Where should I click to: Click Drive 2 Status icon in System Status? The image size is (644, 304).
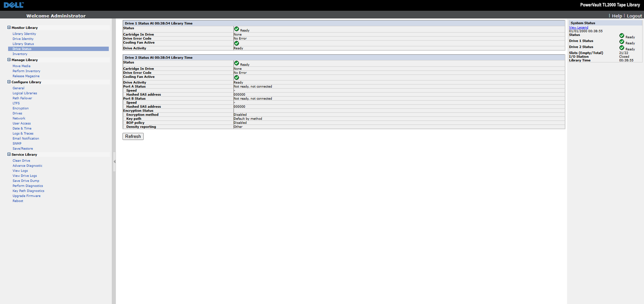(x=622, y=48)
